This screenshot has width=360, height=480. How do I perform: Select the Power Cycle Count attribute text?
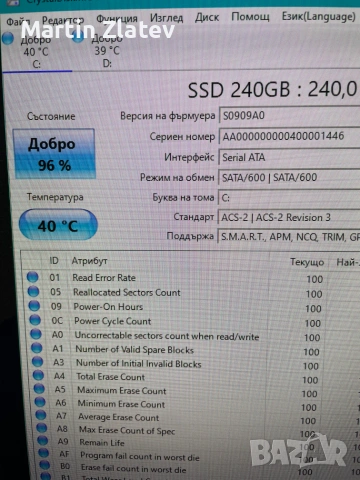(x=113, y=321)
